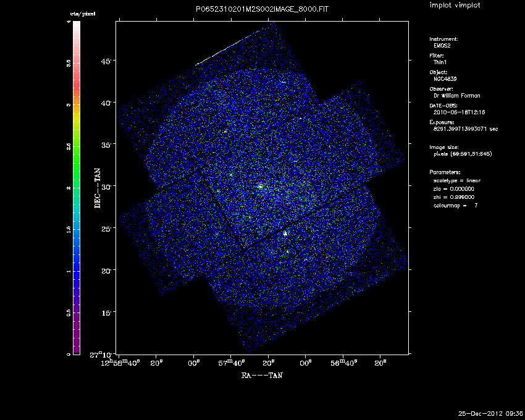
Task: Select the 'Parameters:' heading
Action: (445, 172)
